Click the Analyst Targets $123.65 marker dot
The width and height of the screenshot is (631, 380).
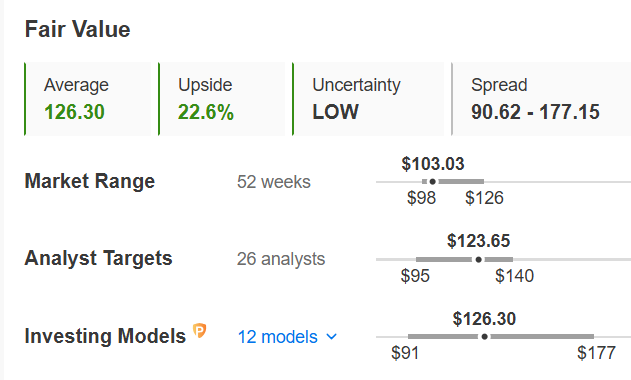click(x=478, y=260)
